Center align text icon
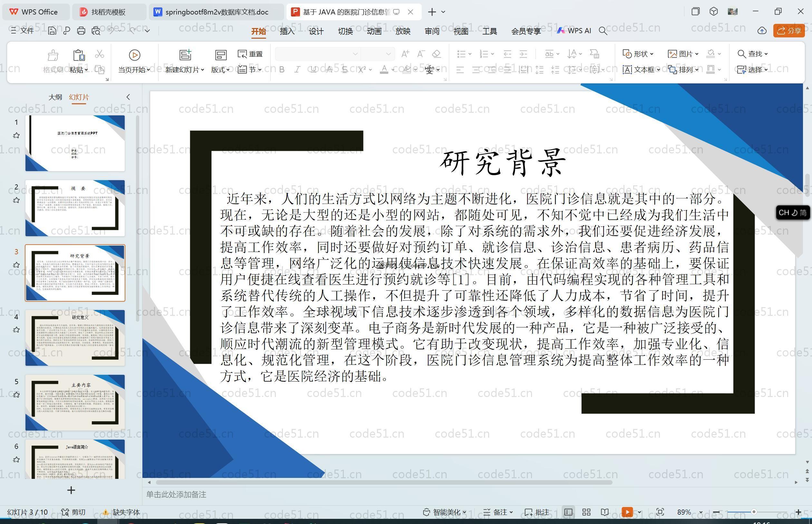This screenshot has height=524, width=812. click(476, 70)
